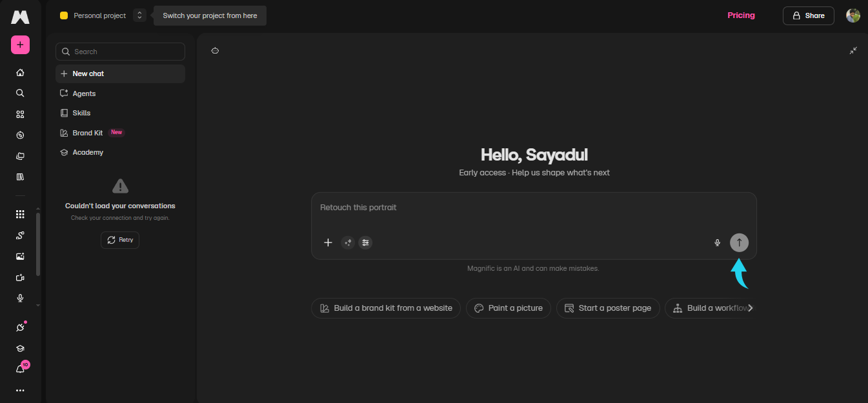868x403 pixels.
Task: Open Academy in the side panel
Action: point(120,152)
